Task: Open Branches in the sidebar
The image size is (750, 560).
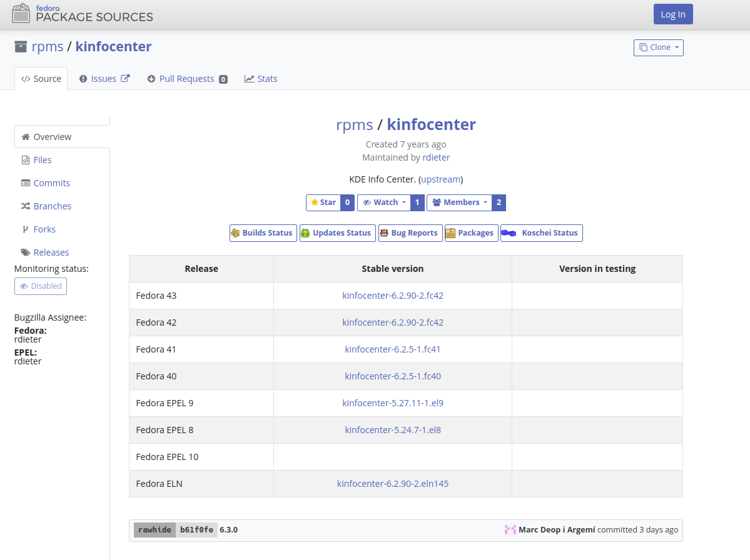Action: coord(62,206)
